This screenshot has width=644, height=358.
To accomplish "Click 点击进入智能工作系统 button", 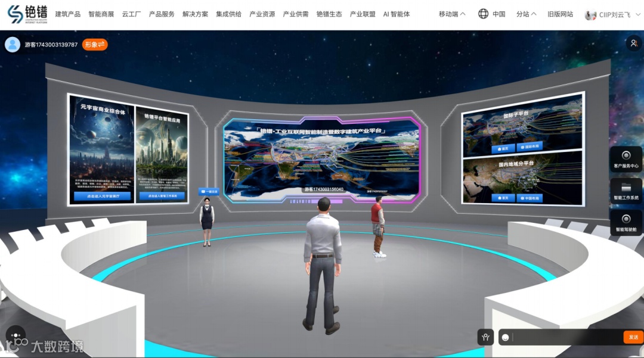I will pos(162,195).
